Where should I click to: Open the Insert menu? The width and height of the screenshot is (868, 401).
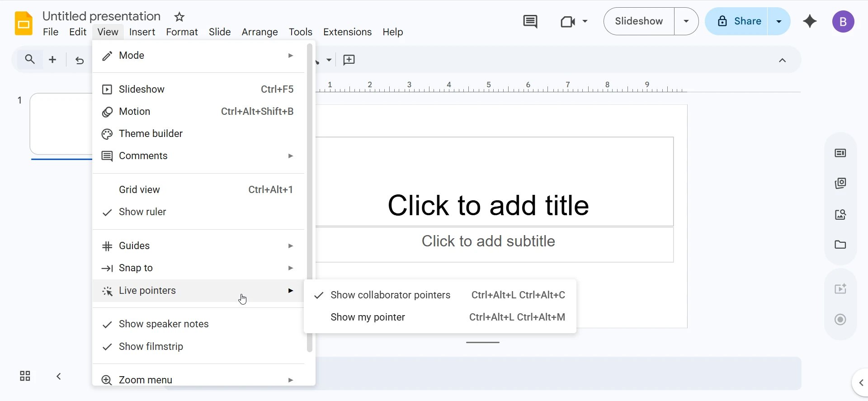142,32
